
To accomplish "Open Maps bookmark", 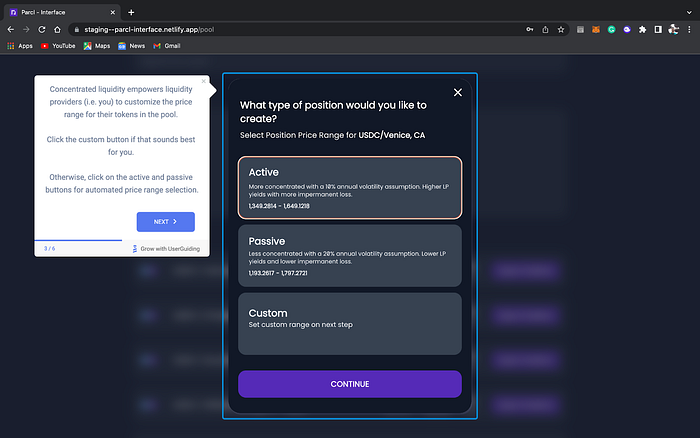I will [x=97, y=46].
